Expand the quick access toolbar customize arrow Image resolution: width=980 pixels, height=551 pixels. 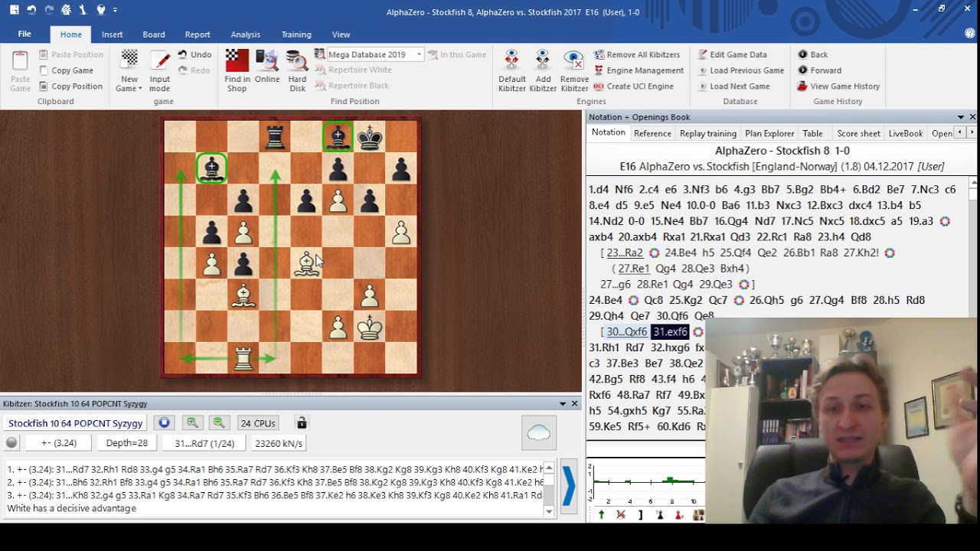(x=115, y=10)
